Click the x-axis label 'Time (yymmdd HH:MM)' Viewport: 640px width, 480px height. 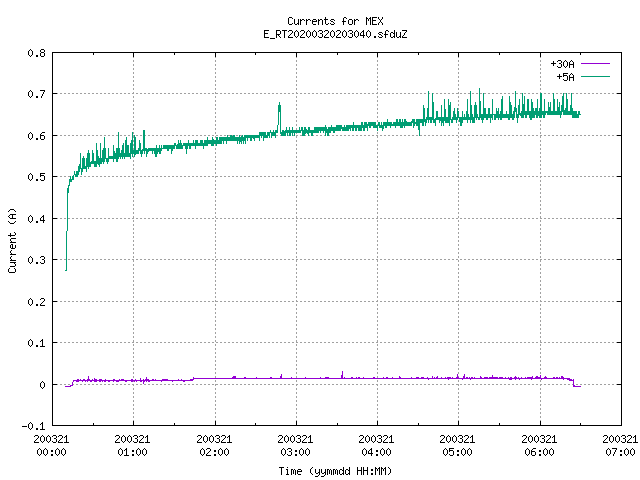point(335,471)
